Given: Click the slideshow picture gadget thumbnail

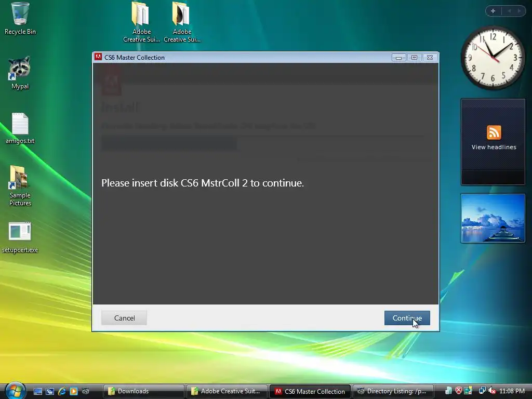Looking at the screenshot, I should (493, 218).
